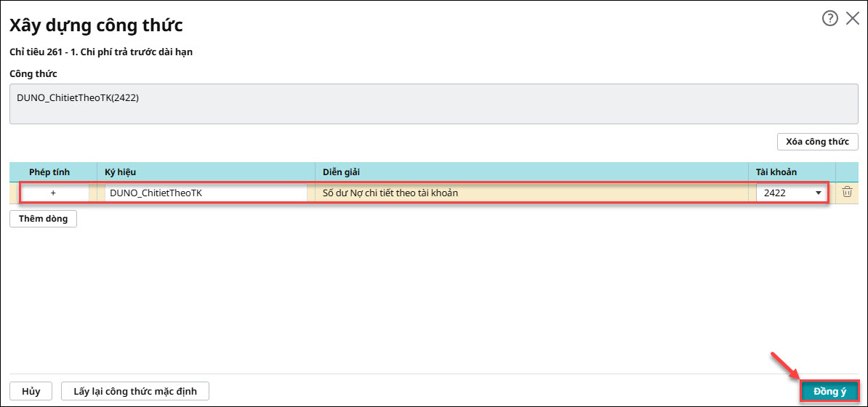Click the Tài khoản column header
The image size is (868, 407).
(x=776, y=172)
